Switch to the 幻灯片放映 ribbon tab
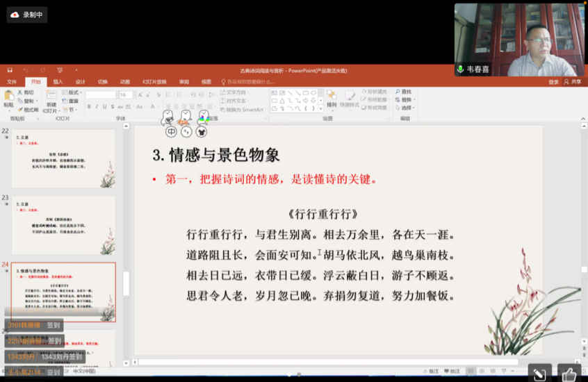588x382 pixels. point(154,82)
